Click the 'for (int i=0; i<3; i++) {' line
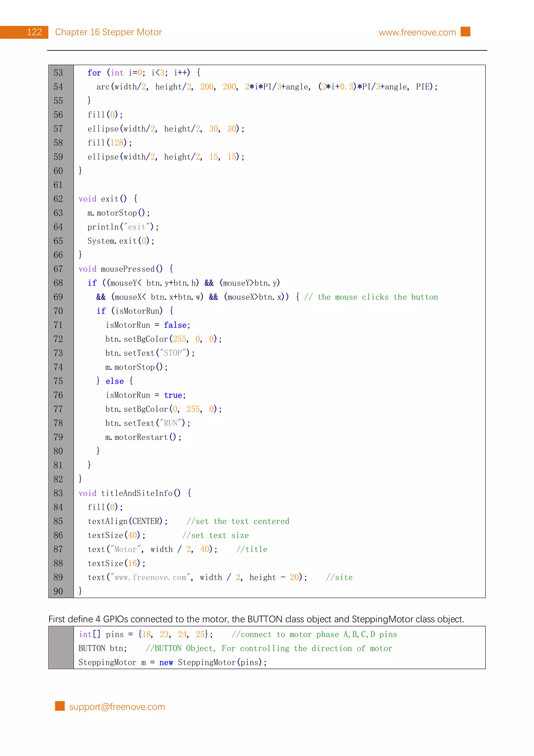This screenshot has height=756, width=534. (144, 73)
